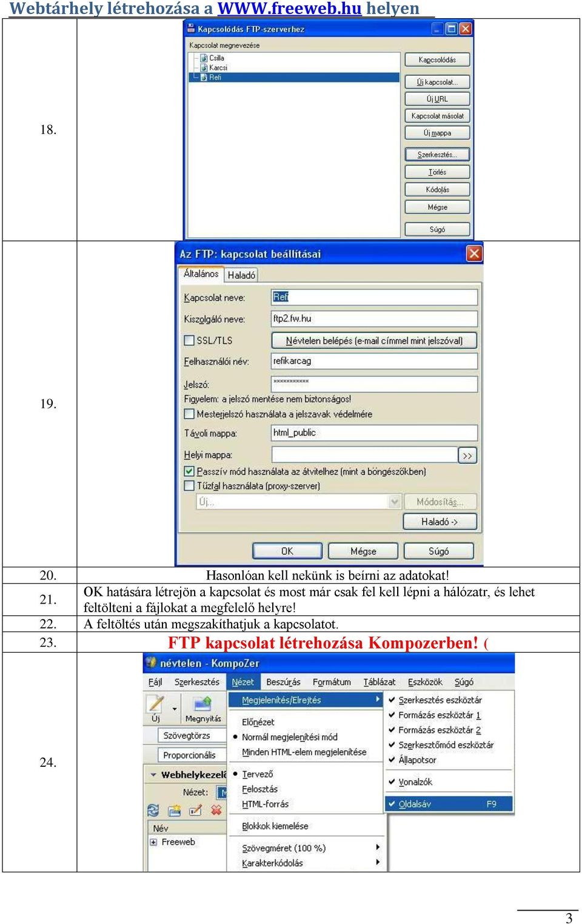
Task: Select the highlighted Refi connection
Action: pyautogui.click(x=294, y=78)
